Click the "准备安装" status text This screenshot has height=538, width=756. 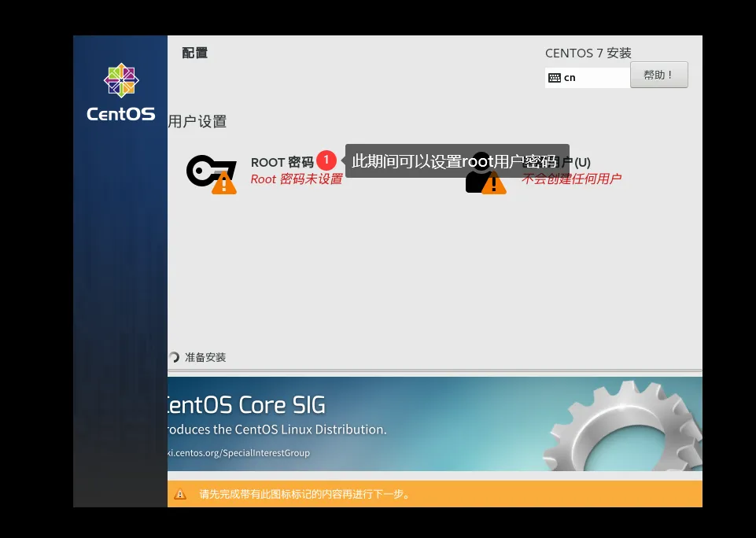(x=205, y=357)
